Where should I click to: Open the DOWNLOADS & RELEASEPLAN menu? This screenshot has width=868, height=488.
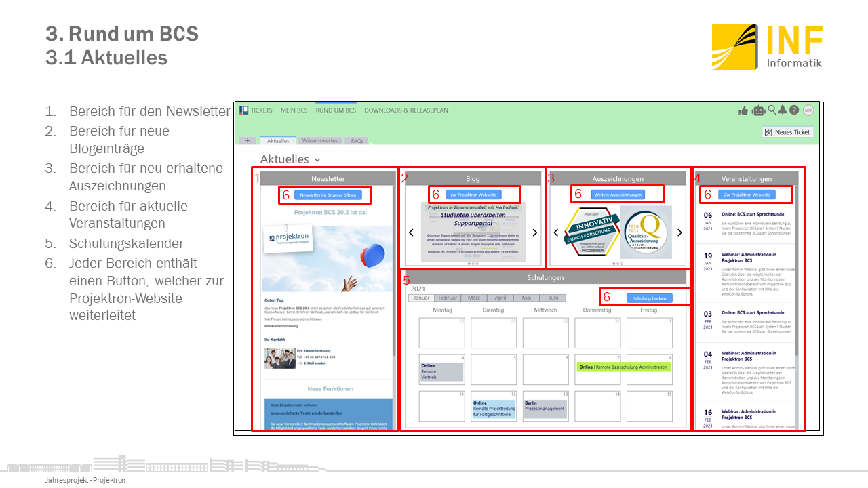click(x=406, y=110)
